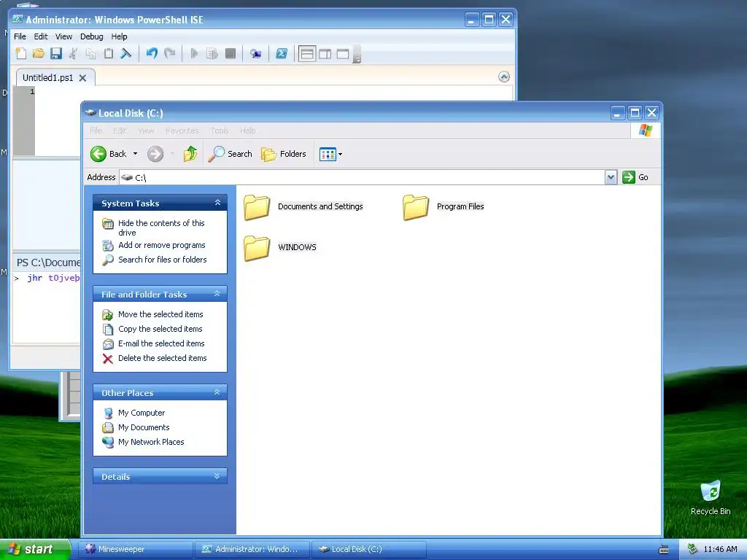Click the Stop Execution square icon
The height and width of the screenshot is (560, 747).
230,53
